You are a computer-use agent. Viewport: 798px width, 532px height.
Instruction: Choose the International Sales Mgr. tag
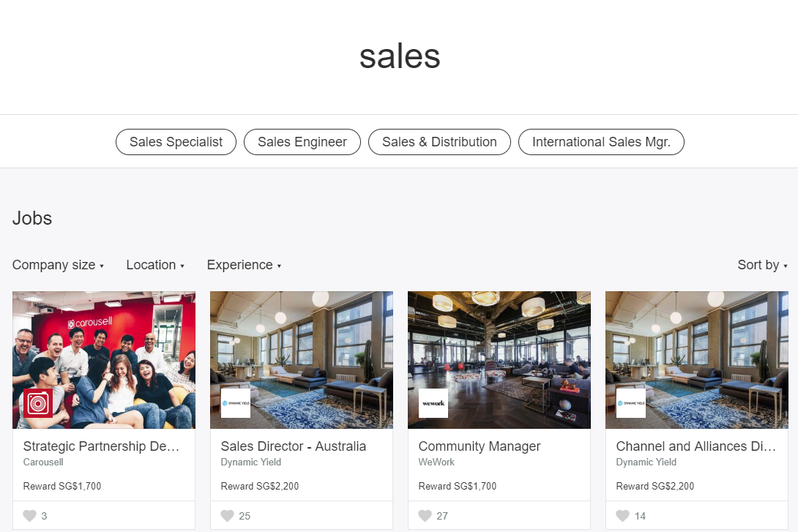pyautogui.click(x=601, y=142)
